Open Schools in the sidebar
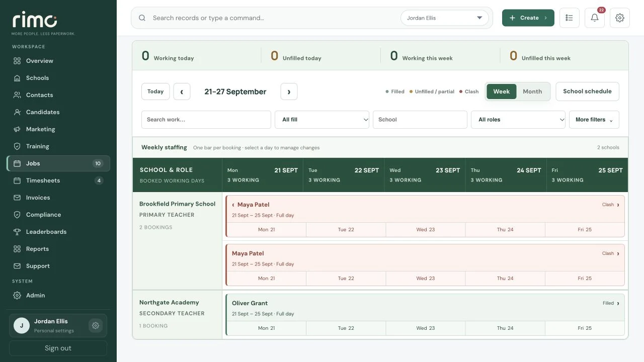Screen dimensions: 644x362 click(x=58, y=78)
